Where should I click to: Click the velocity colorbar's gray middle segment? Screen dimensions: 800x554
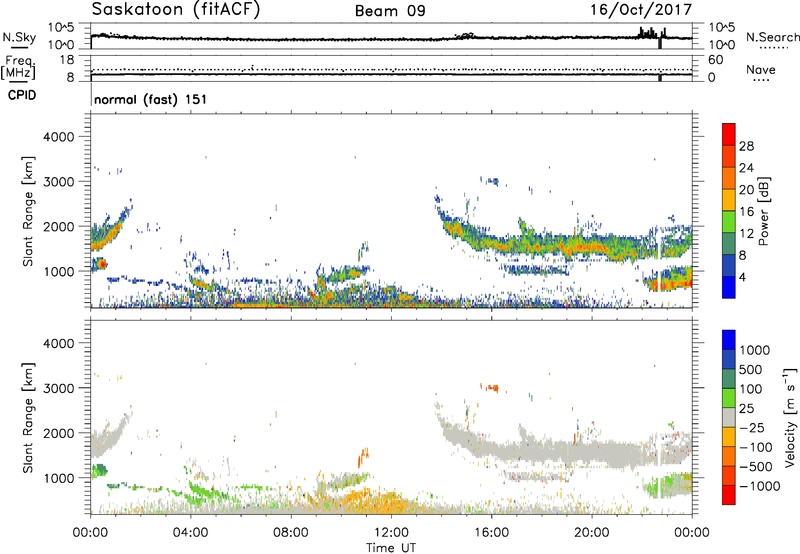pyautogui.click(x=729, y=417)
